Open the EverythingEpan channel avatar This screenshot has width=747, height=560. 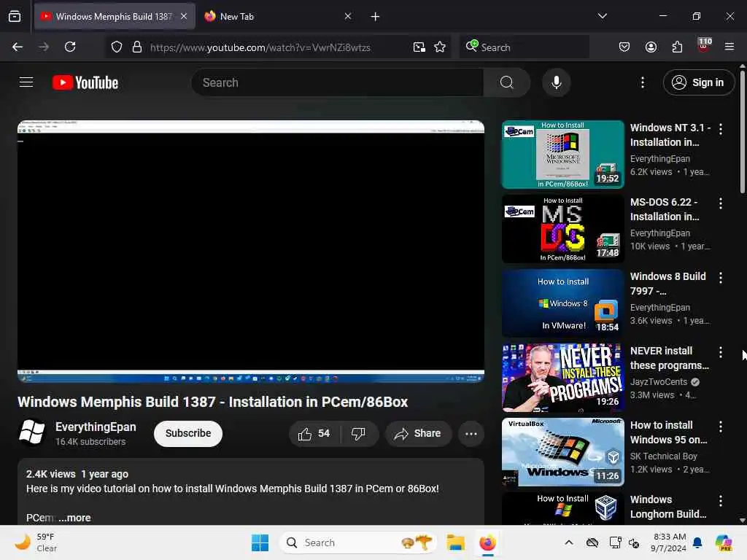32,432
